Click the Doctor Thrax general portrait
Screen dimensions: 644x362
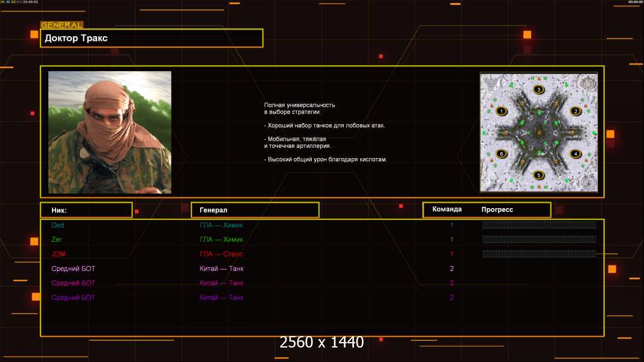pos(109,132)
